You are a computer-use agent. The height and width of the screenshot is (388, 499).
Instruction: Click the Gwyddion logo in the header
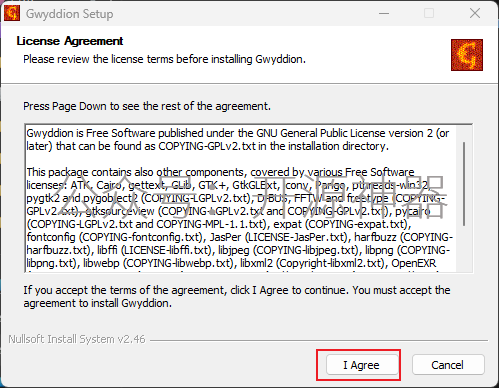tap(467, 55)
